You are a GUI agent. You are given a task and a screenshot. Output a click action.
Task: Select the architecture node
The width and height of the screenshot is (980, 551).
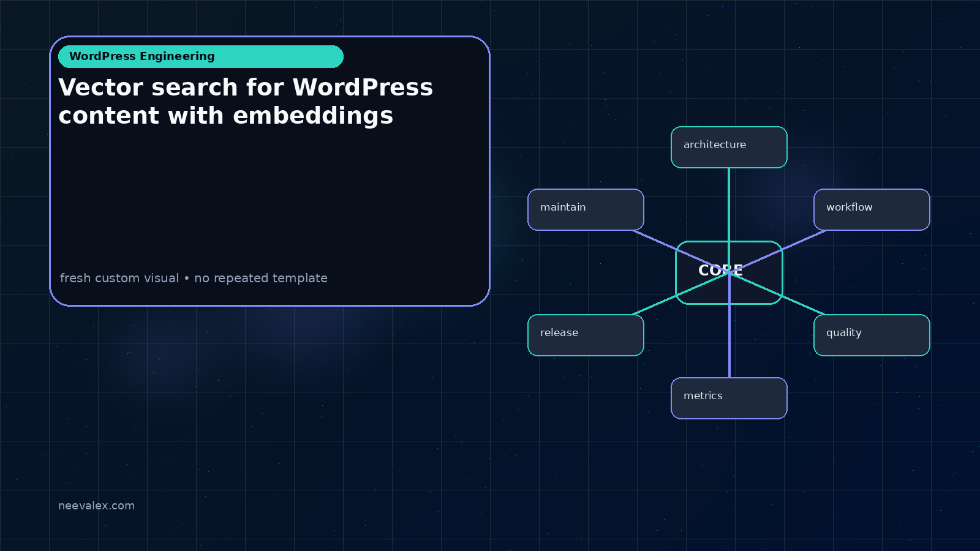pyautogui.click(x=729, y=147)
